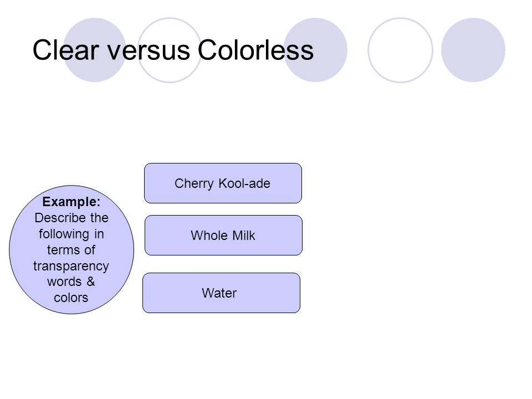Click the word 'Colorless' in the title
Screen dimensions: 532x399
pos(256,50)
